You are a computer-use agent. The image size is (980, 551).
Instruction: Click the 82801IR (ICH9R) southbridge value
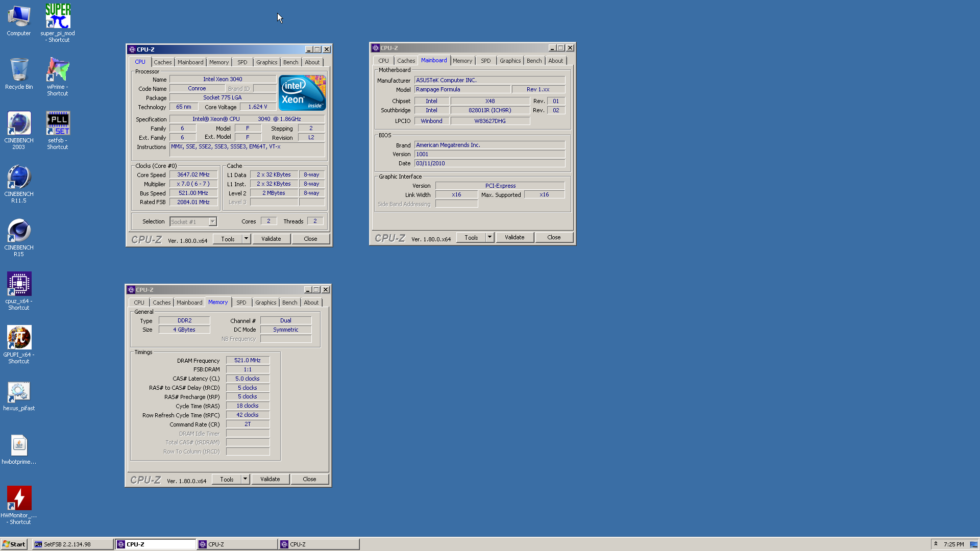point(490,110)
